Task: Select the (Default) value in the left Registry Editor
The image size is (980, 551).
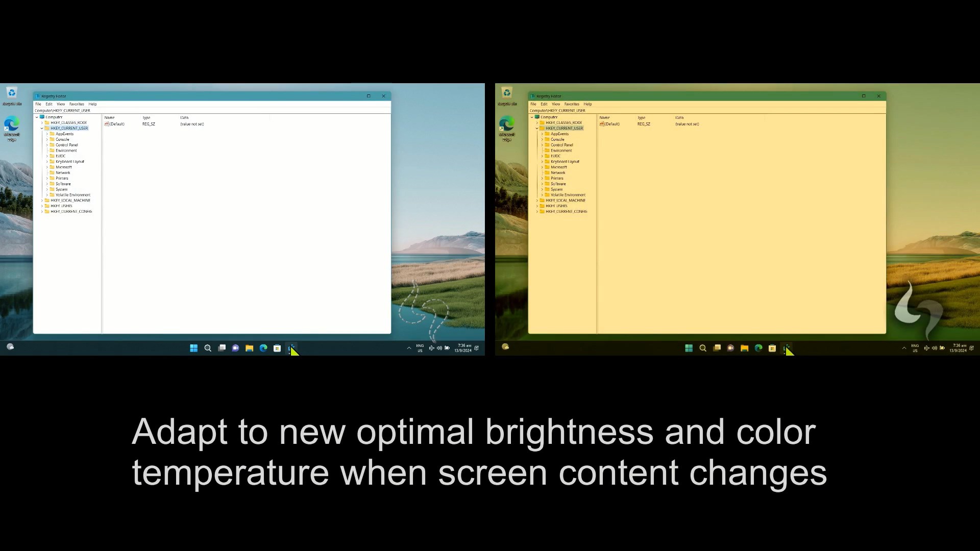Action: [x=117, y=124]
